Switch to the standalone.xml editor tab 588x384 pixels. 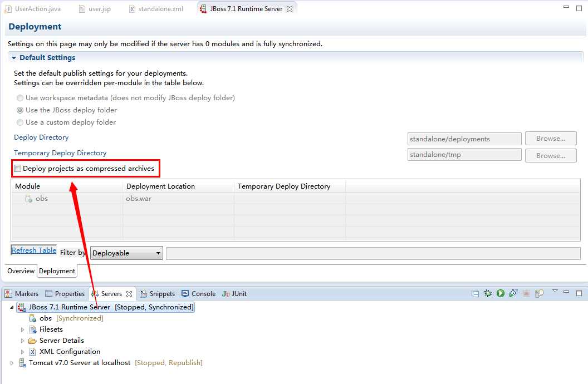tap(156, 8)
